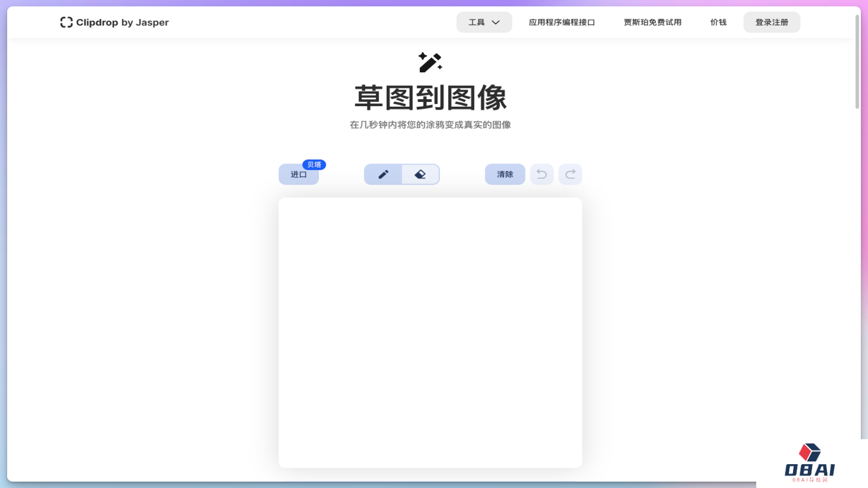Switch to the eraser tool
Viewport: 868px width, 488px height.
(420, 174)
